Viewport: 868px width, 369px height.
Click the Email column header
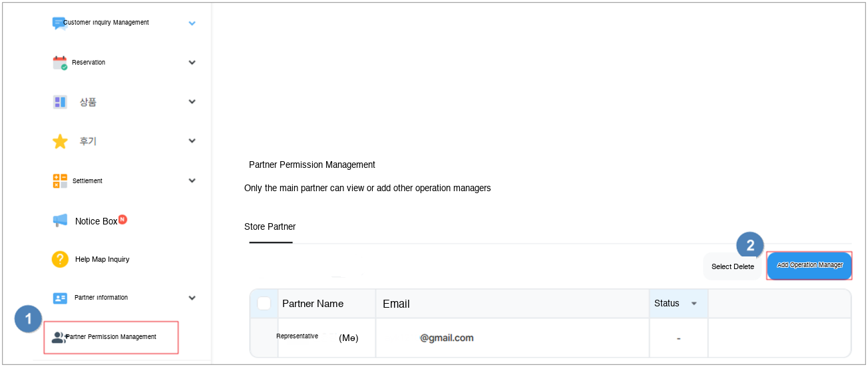coord(396,304)
